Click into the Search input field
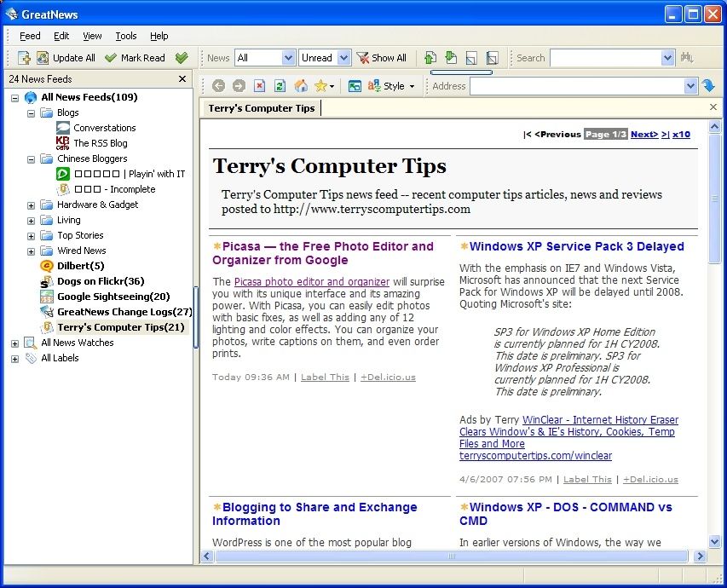727x588 pixels. tap(605, 58)
